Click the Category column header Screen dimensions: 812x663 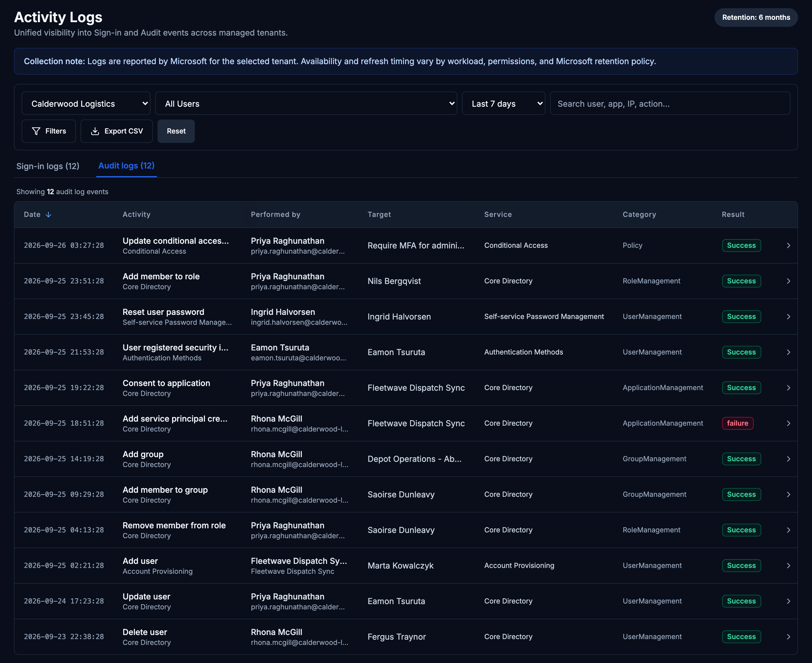pos(639,214)
